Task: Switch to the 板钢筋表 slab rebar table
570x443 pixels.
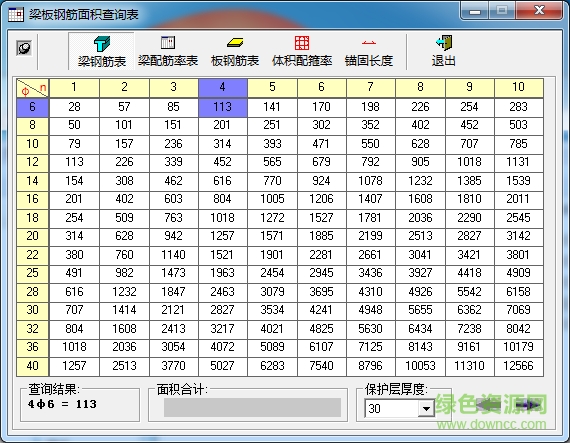Action: tap(235, 51)
